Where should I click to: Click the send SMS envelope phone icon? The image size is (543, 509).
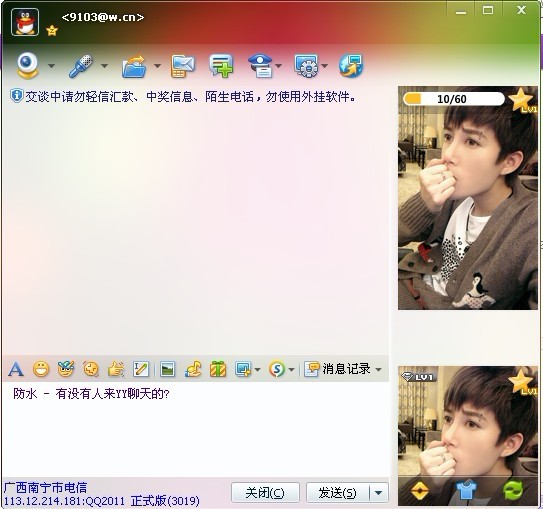(x=183, y=66)
